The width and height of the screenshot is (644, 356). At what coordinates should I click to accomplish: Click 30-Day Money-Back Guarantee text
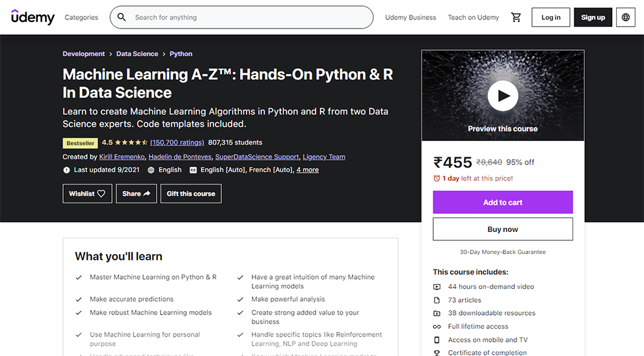(x=503, y=252)
